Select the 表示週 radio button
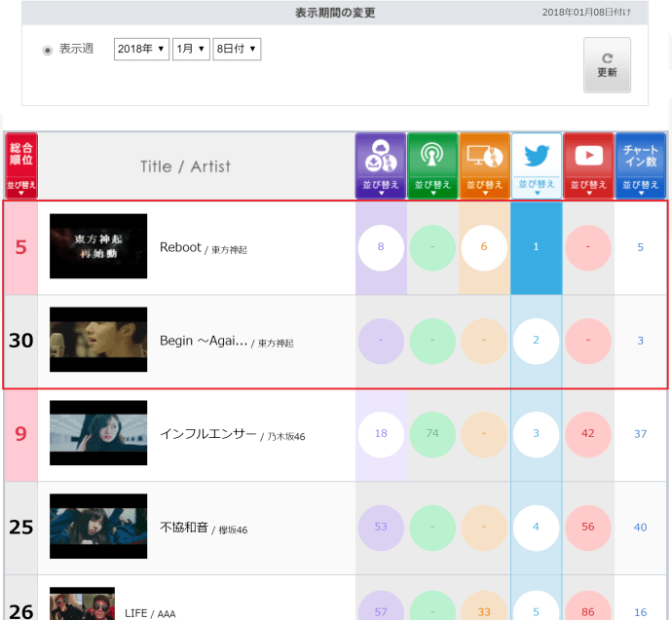 tap(48, 50)
